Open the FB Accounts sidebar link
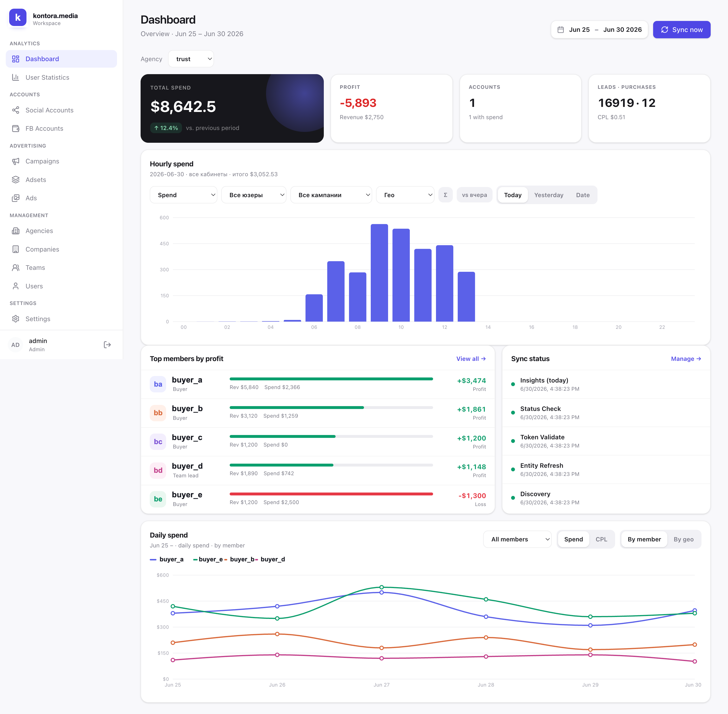This screenshot has width=728, height=714. click(x=62, y=128)
